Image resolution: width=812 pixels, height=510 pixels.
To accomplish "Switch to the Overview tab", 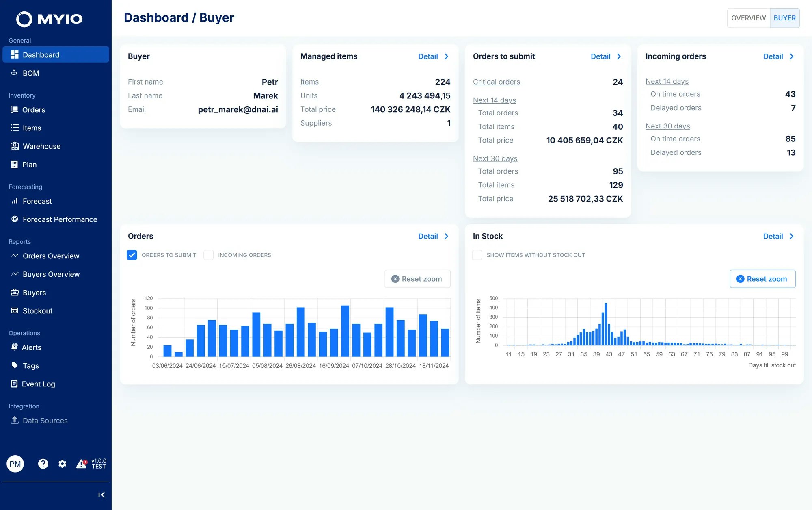I will 748,18.
